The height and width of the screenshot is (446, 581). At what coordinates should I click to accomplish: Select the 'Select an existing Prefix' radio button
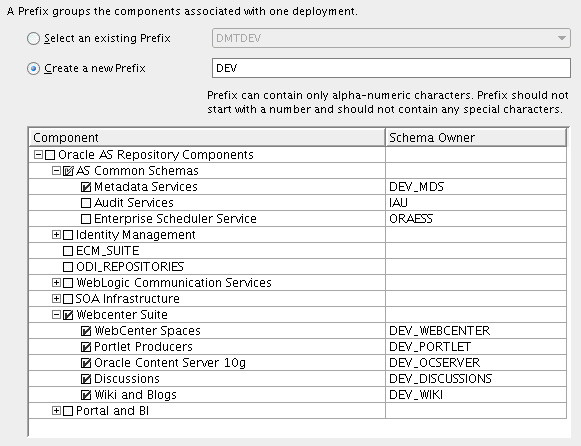click(33, 39)
